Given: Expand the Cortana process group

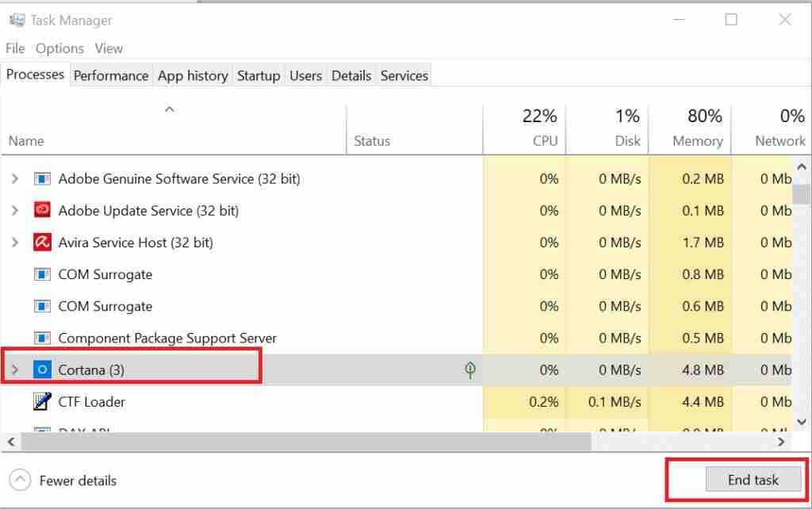Looking at the screenshot, I should (x=13, y=369).
